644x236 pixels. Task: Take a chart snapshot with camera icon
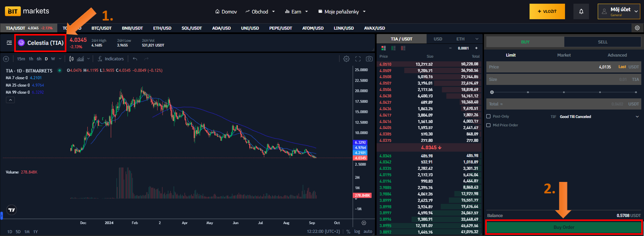pos(369,59)
